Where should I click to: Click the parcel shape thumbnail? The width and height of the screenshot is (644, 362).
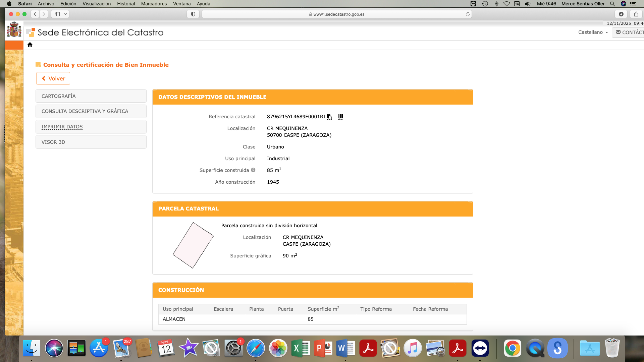pos(193,245)
